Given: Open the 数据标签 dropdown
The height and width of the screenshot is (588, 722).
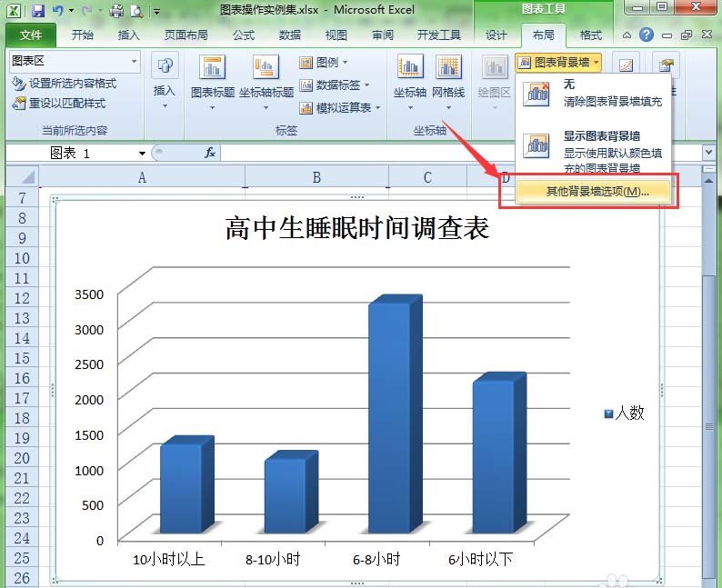Looking at the screenshot, I should 335,85.
